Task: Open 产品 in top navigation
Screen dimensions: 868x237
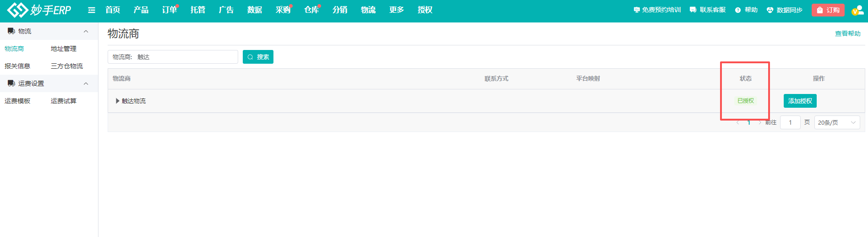Action: coord(141,10)
